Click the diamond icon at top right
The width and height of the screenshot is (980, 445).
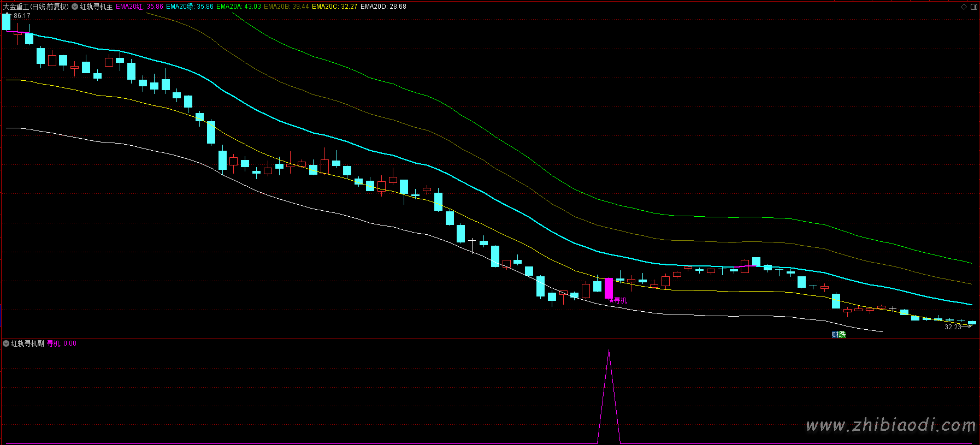(964, 7)
